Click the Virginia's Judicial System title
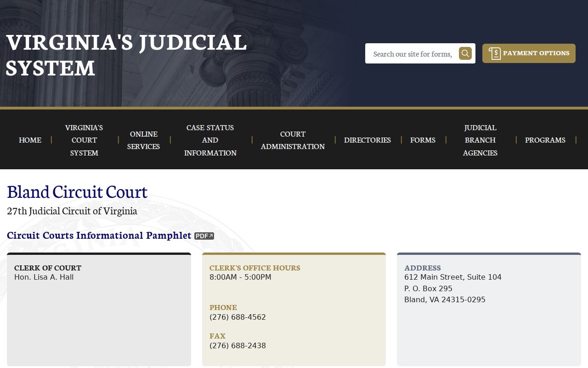 (126, 55)
